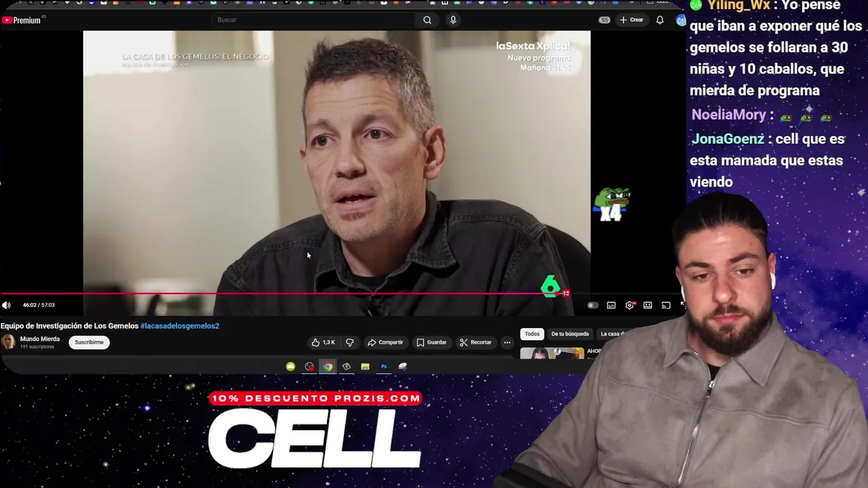This screenshot has width=868, height=488.
Task: Open the first suggested video thumbnail
Action: pos(552,353)
